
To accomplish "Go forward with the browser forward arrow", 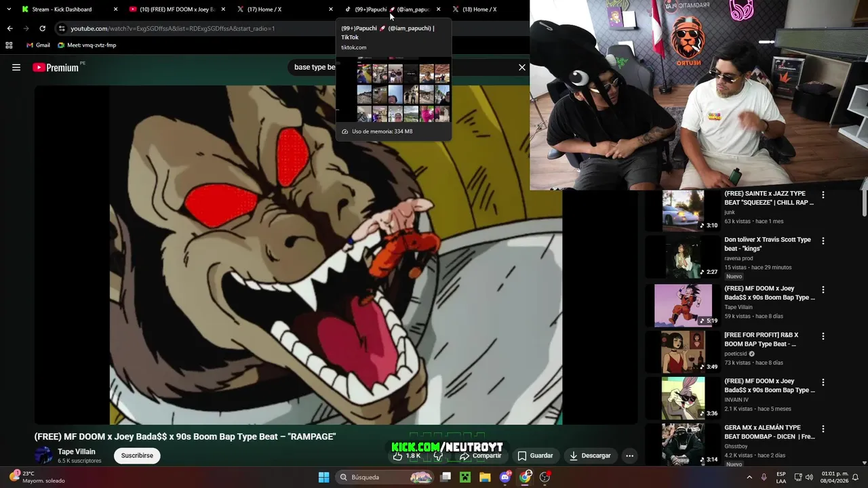I will 26,28.
